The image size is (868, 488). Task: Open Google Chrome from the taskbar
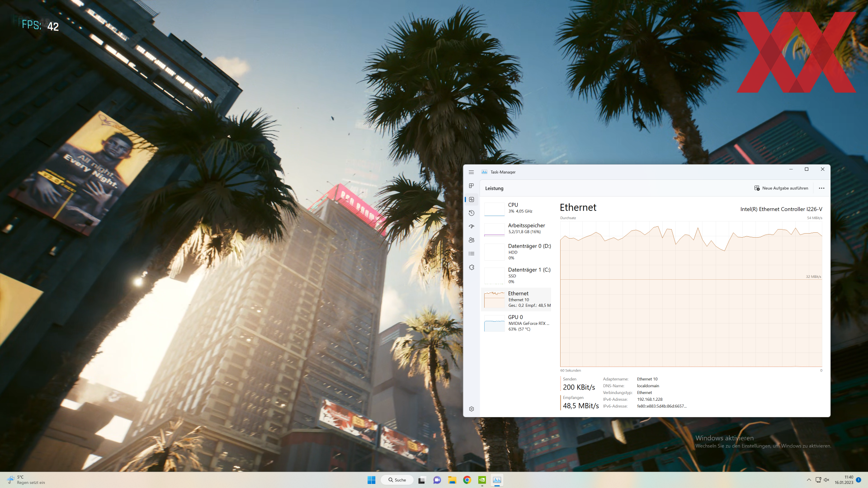click(467, 480)
